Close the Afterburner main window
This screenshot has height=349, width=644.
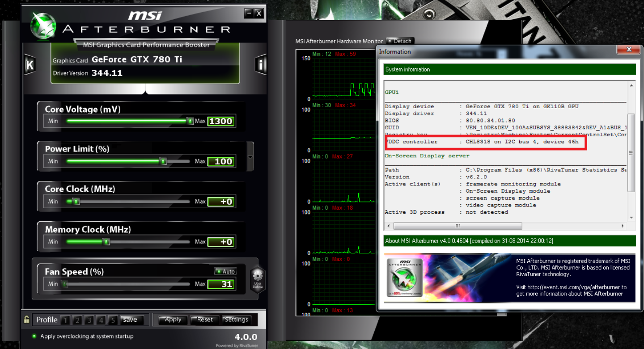[259, 13]
